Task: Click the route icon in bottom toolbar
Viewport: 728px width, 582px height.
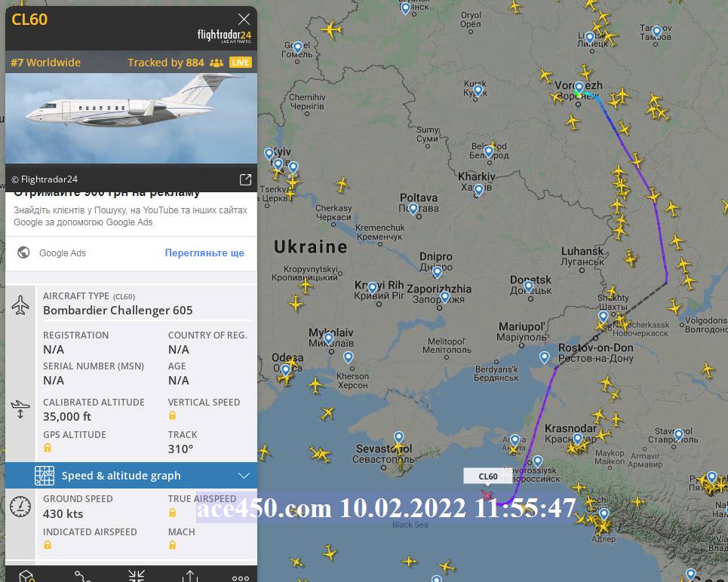Action: (82, 576)
